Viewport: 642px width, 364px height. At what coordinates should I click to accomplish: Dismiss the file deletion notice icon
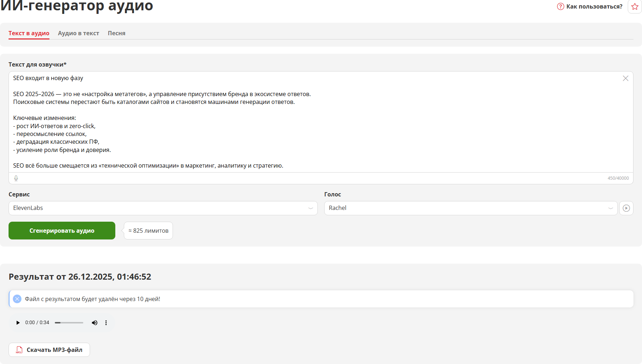(x=17, y=299)
